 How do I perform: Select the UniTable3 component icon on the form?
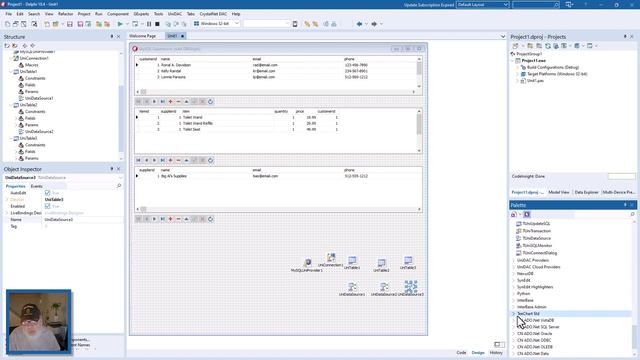click(x=408, y=260)
